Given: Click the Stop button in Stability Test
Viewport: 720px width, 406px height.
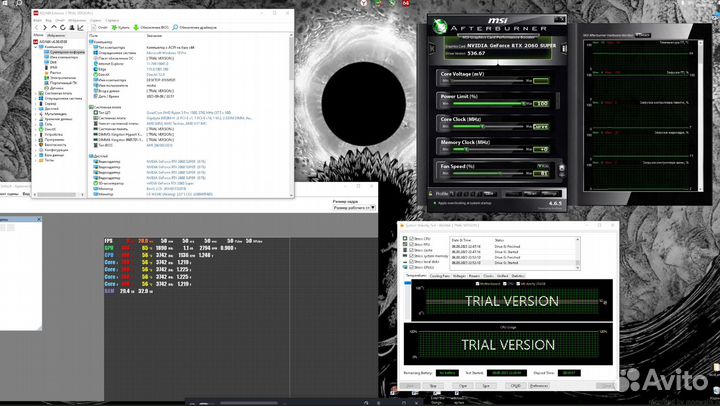Looking at the screenshot, I should [x=433, y=386].
